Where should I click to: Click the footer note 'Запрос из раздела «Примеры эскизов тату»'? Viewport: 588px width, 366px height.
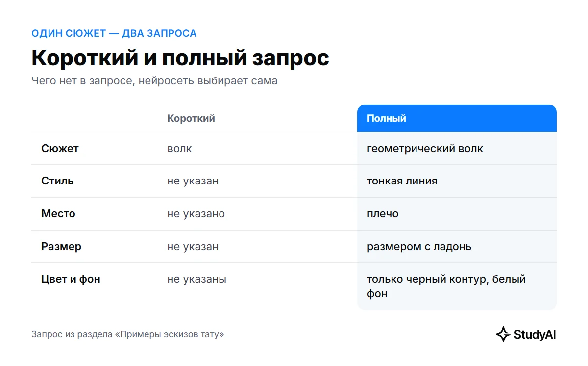(127, 334)
